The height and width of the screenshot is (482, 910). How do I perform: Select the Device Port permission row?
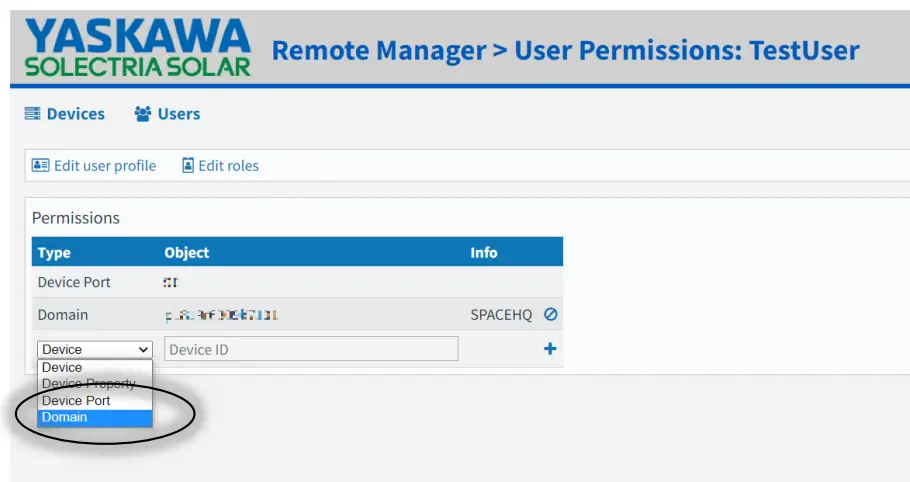point(75,282)
